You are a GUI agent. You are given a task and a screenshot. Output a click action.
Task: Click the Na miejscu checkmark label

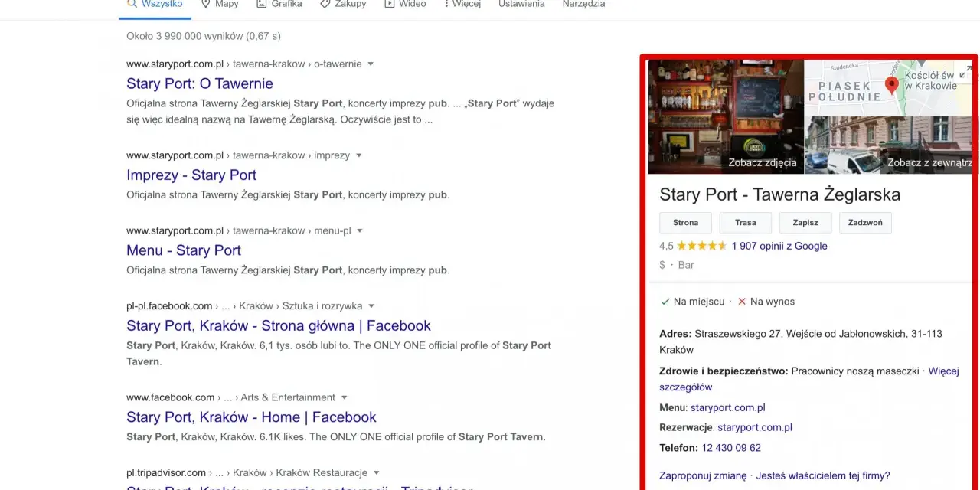(x=692, y=302)
